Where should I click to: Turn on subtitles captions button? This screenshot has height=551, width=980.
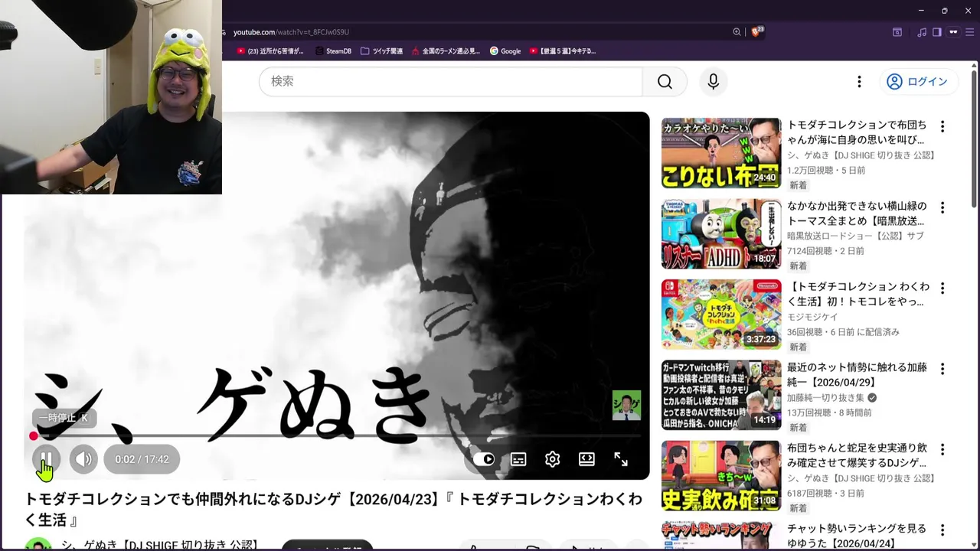click(518, 459)
